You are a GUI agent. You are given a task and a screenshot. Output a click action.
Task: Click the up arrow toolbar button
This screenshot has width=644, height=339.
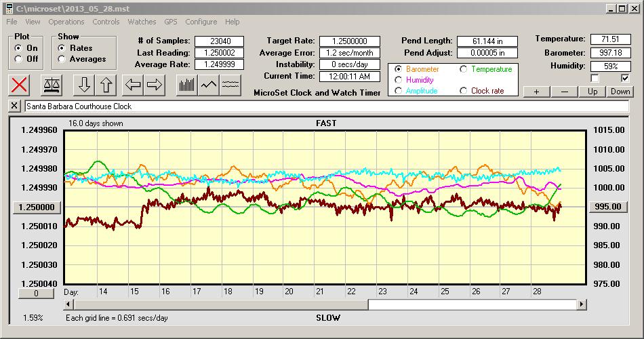[x=106, y=85]
